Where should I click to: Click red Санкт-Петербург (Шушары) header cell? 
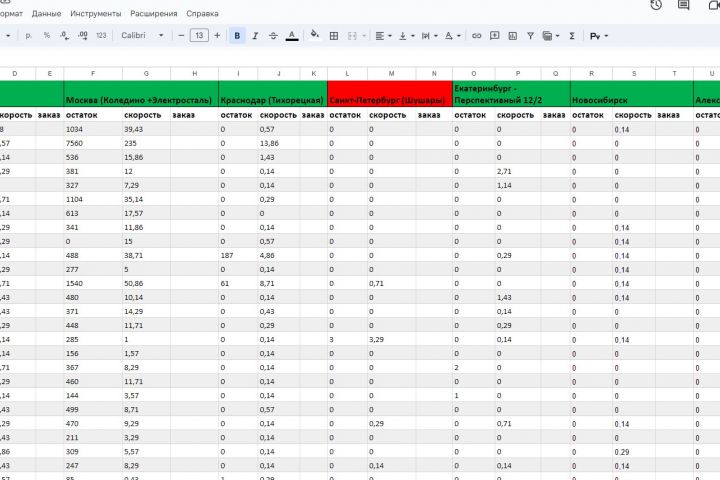390,94
